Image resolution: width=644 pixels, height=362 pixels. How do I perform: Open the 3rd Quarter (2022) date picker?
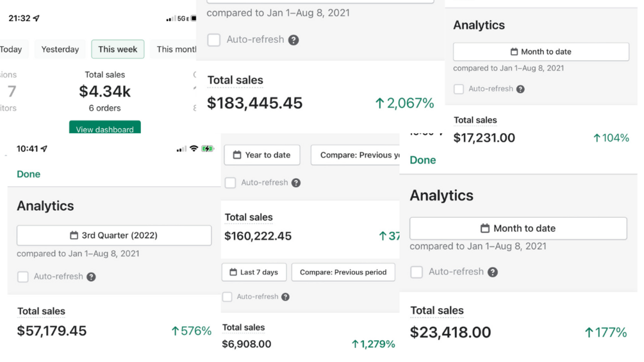pyautogui.click(x=114, y=235)
